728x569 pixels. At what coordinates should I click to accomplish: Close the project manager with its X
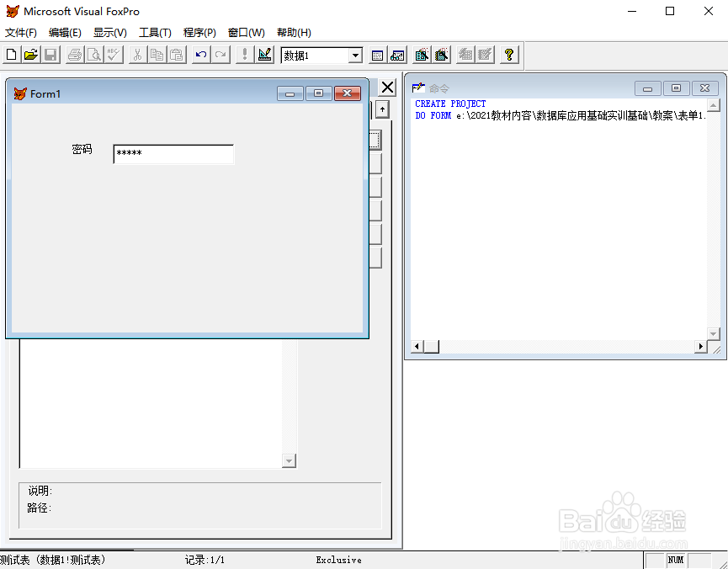coord(387,88)
